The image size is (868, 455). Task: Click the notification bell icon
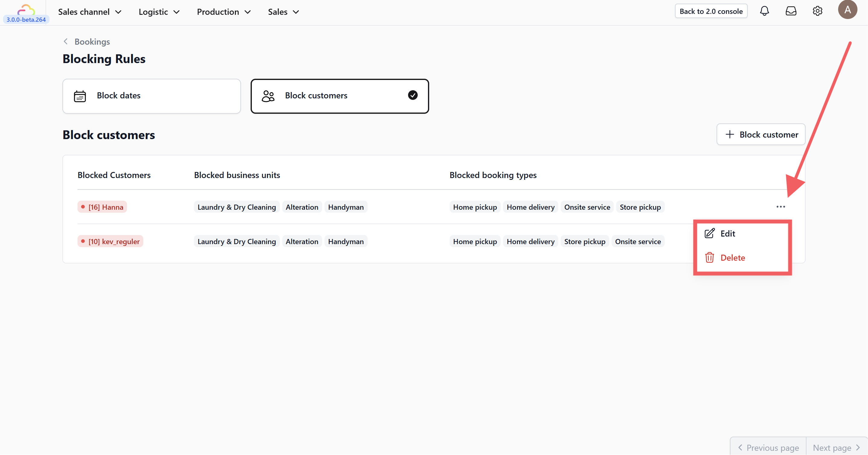[x=764, y=11]
